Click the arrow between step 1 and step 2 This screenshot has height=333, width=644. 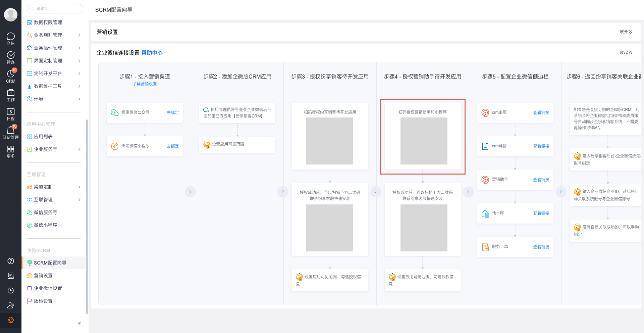point(190,192)
